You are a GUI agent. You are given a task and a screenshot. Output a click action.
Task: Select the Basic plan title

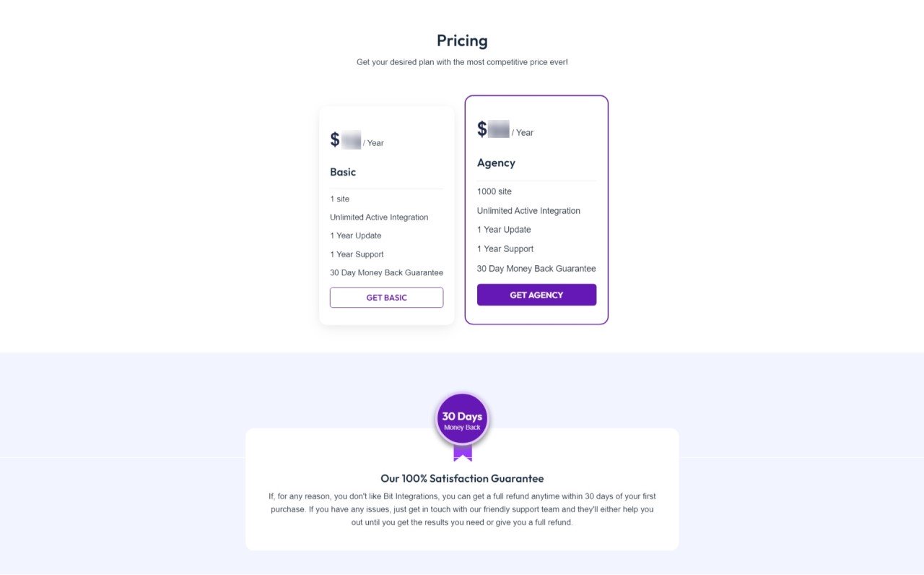tap(342, 172)
